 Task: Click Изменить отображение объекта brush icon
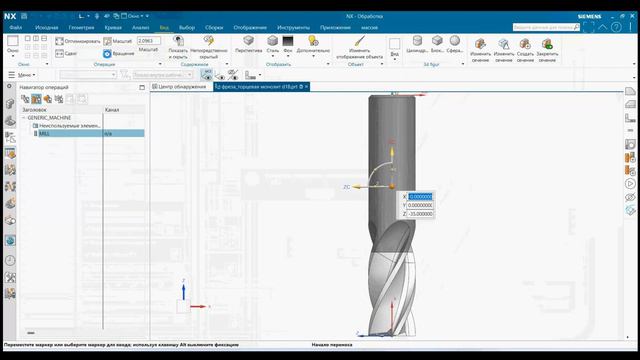tap(360, 41)
